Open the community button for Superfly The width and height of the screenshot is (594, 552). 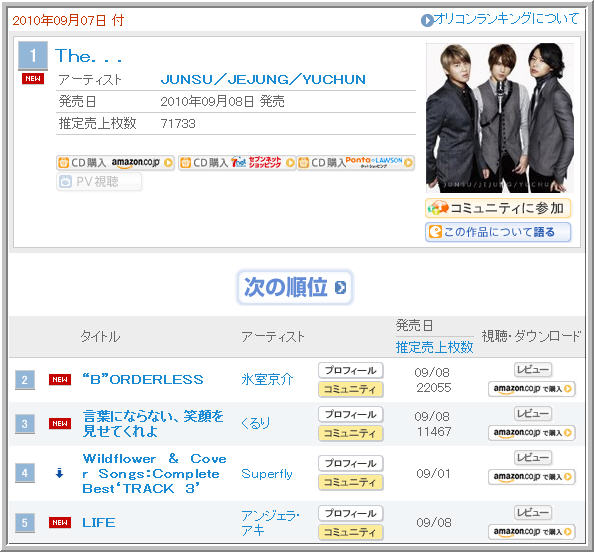coord(351,482)
